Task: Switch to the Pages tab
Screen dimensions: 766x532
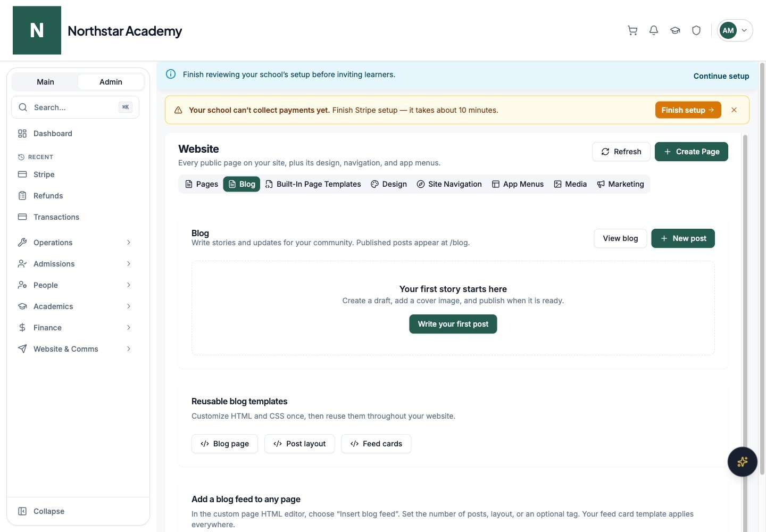Action: [x=201, y=184]
